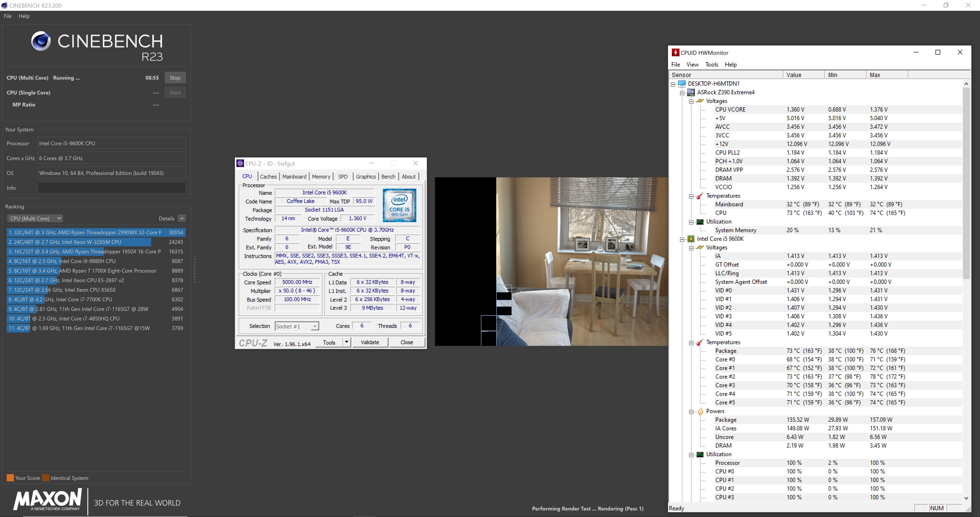Viewport: 980px width, 517px height.
Task: Open the Socket #1 selection combo box
Action: (297, 326)
